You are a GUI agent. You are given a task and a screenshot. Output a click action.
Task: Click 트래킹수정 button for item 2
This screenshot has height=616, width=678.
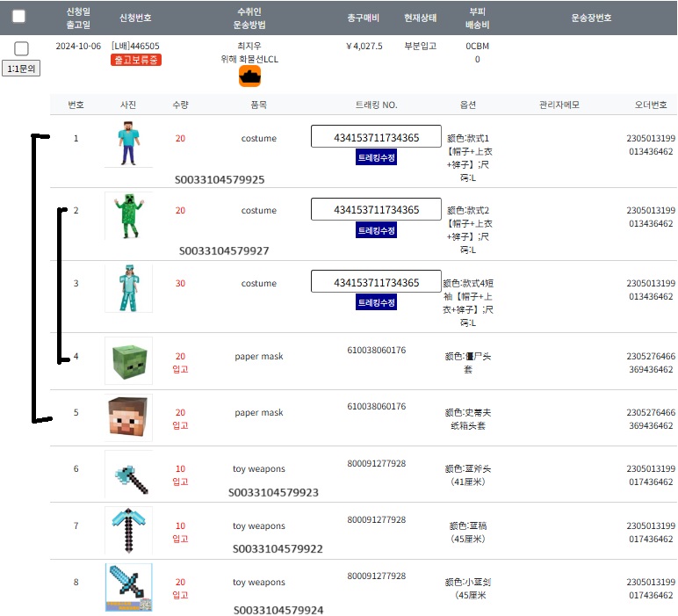(376, 230)
